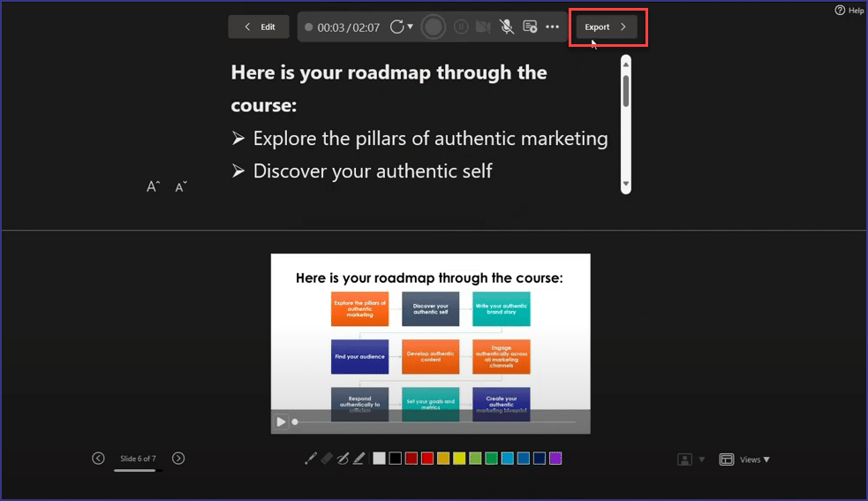Choose the white ink color
Image resolution: width=868 pixels, height=501 pixels.
tap(379, 459)
